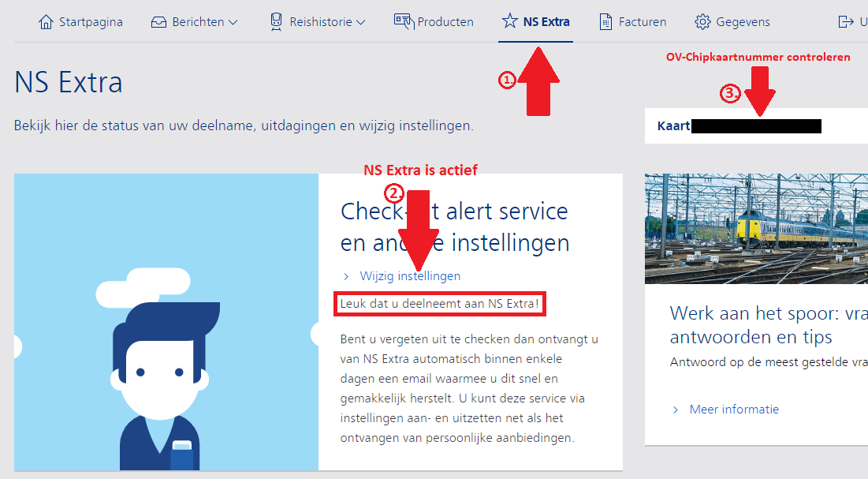Click the Berichten inbox icon

click(x=159, y=22)
